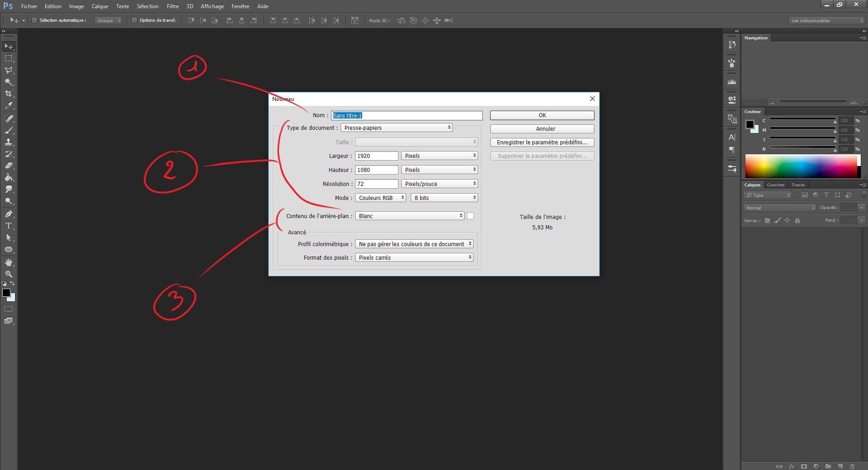
Task: Select the Pen tool
Action: click(x=9, y=214)
